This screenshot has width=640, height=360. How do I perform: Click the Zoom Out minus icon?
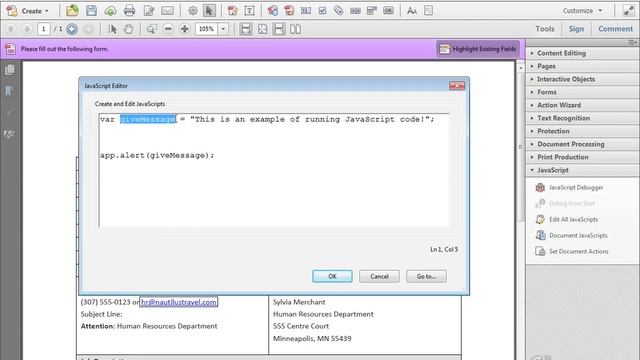(x=168, y=29)
